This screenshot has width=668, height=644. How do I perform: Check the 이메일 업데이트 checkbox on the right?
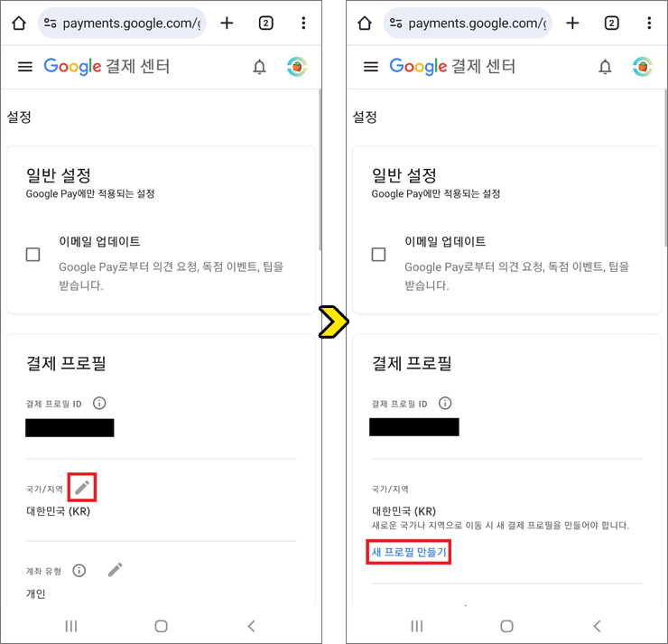tap(378, 255)
